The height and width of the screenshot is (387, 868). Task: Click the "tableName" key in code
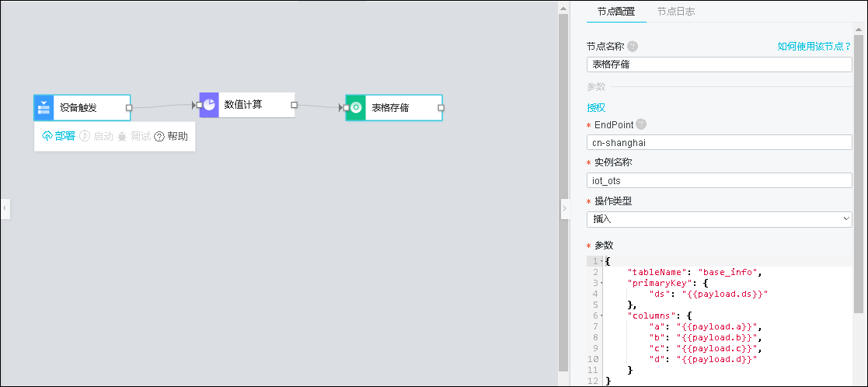[656, 272]
